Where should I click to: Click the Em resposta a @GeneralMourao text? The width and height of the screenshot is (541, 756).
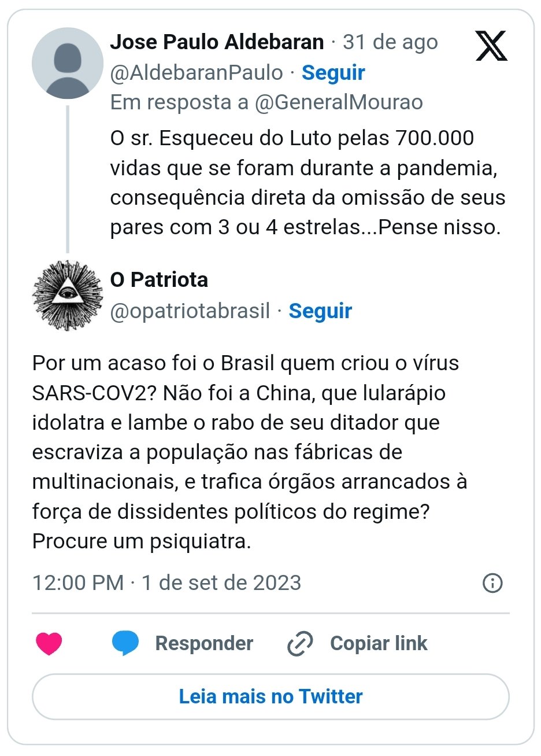coord(266,102)
